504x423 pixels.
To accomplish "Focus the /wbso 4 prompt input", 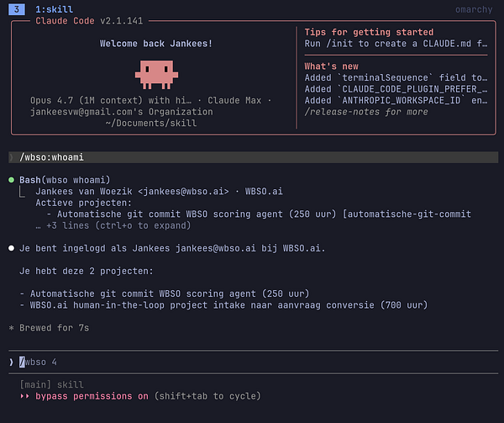I will click(254, 362).
